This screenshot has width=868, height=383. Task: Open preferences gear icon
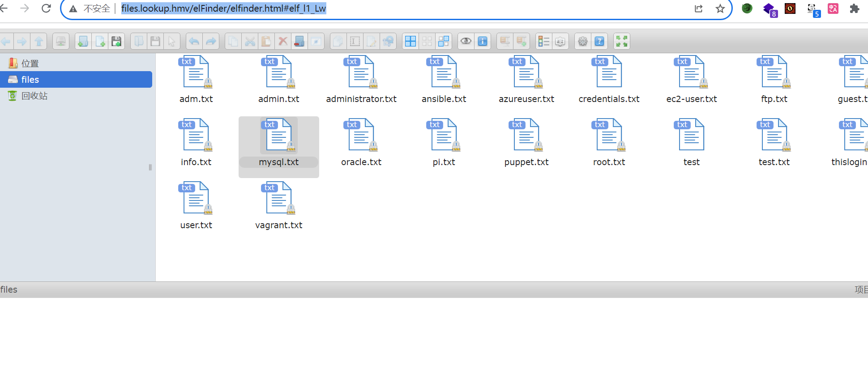click(583, 42)
